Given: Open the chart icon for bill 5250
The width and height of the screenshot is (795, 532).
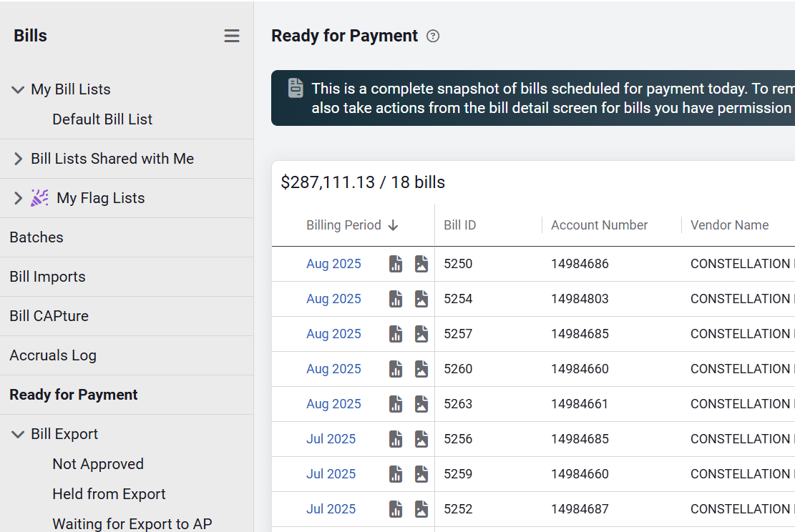Looking at the screenshot, I should point(396,264).
